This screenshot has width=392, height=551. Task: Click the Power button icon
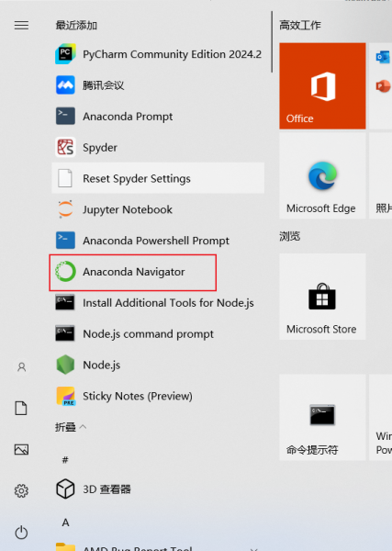pyautogui.click(x=21, y=532)
